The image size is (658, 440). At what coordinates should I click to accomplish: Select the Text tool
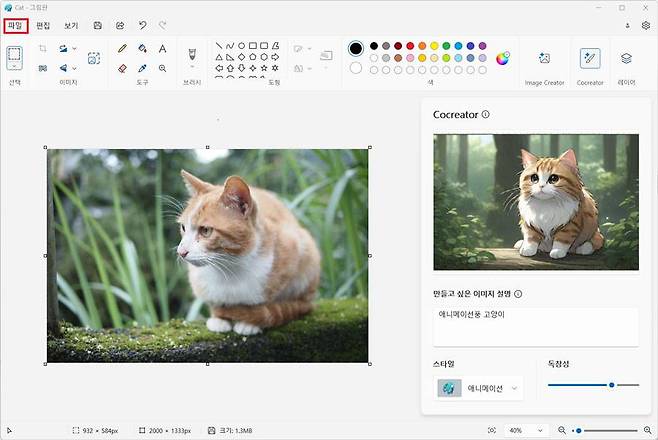tap(162, 48)
